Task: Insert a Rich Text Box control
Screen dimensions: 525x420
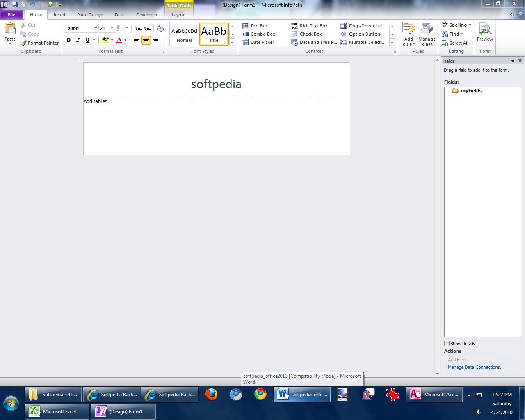Action: coord(310,26)
